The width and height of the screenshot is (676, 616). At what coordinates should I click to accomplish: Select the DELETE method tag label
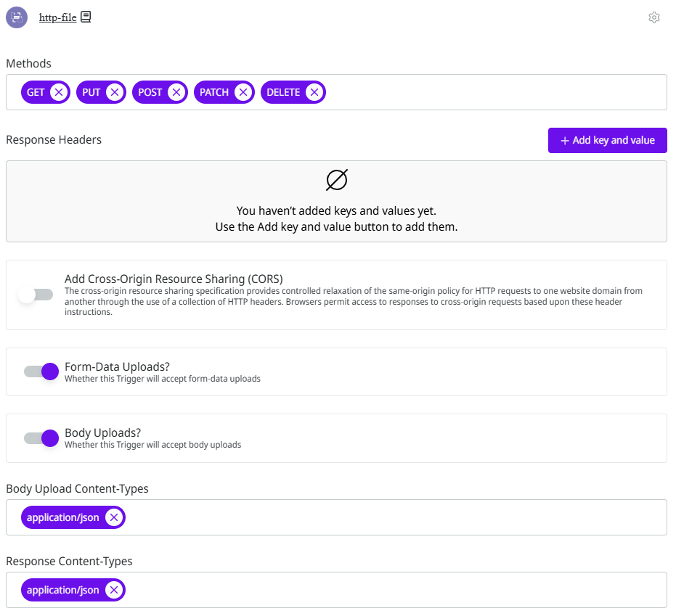click(283, 92)
